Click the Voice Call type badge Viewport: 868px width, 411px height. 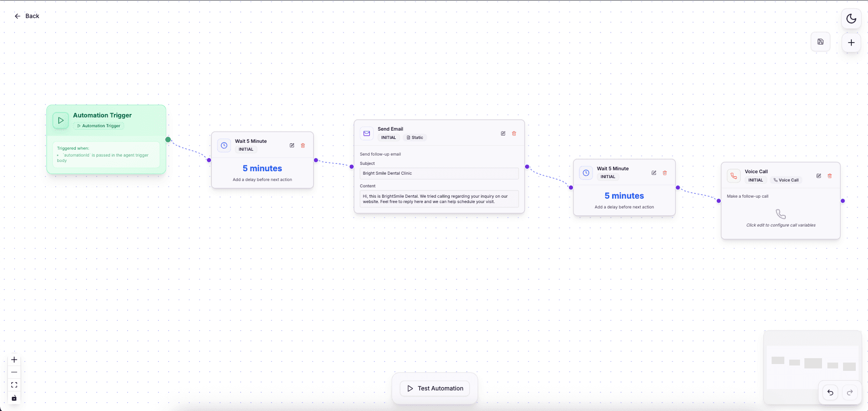tap(786, 180)
